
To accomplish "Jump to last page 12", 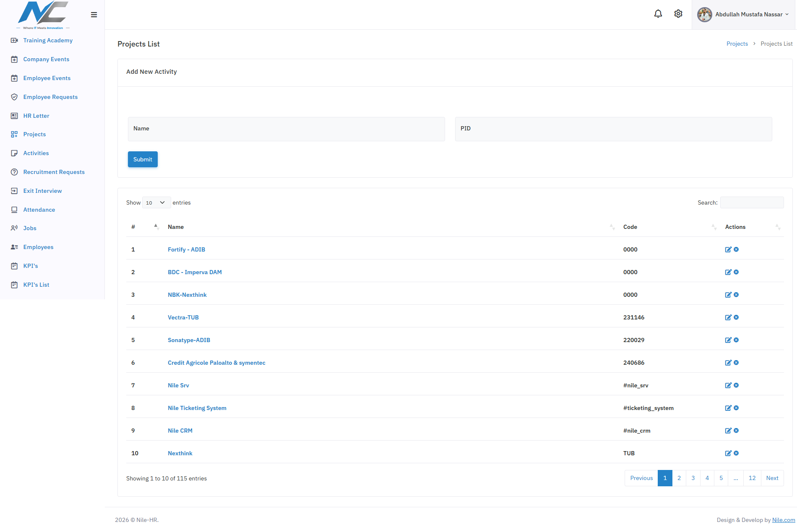I will [x=752, y=478].
